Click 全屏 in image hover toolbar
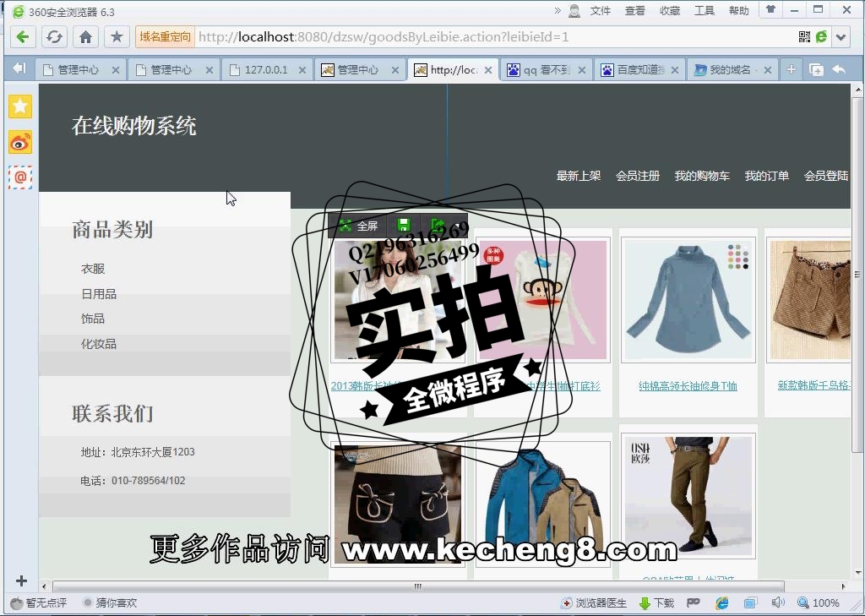Image resolution: width=865 pixels, height=616 pixels. click(x=359, y=226)
